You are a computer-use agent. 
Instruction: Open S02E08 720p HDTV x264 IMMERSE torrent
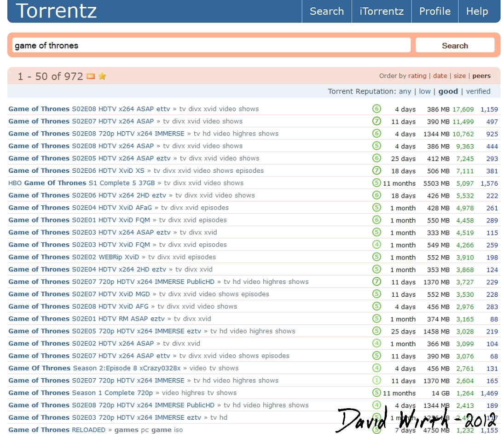97,134
